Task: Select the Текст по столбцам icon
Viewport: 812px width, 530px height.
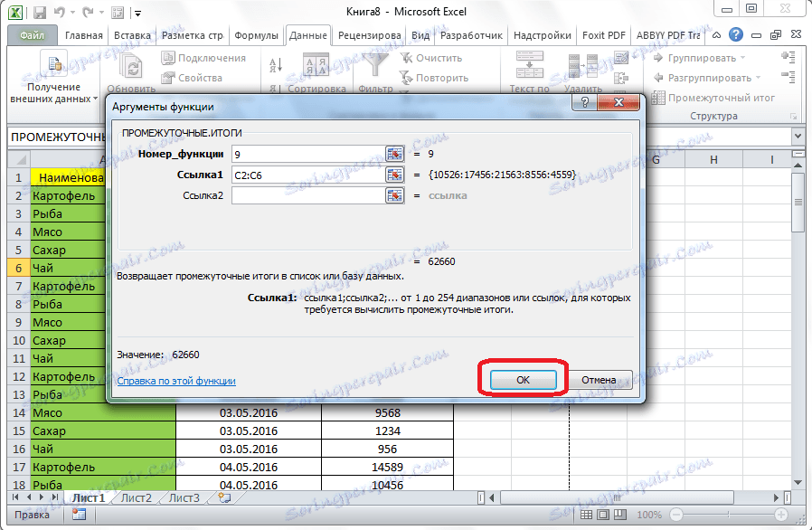Action: coord(529,65)
